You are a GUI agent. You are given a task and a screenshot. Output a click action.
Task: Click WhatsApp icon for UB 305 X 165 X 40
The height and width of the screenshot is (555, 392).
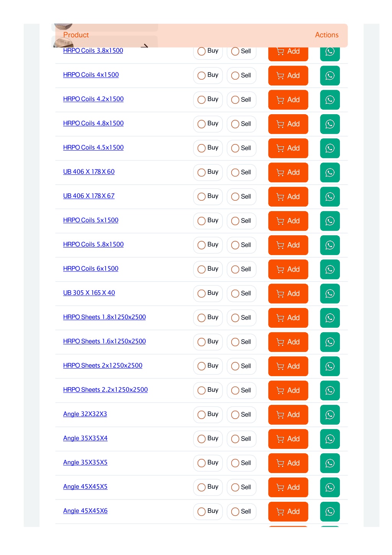[330, 293]
